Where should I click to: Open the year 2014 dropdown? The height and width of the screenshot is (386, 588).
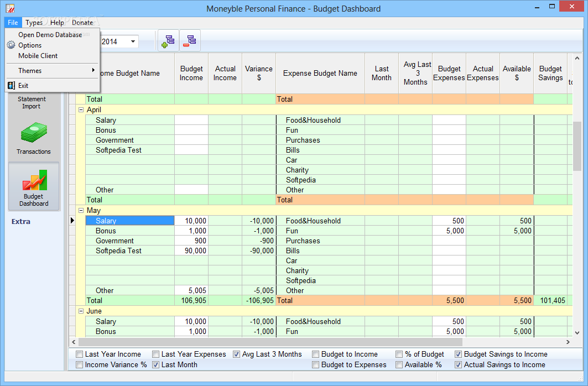point(133,41)
